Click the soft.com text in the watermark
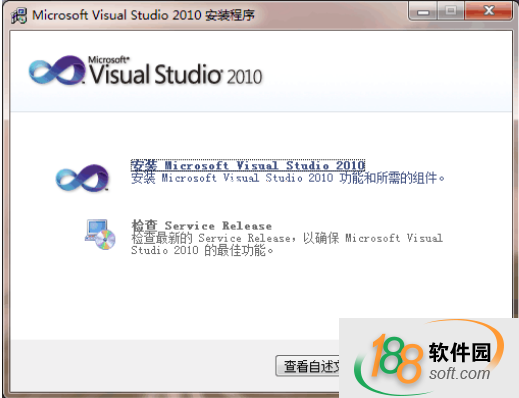 coord(459,373)
